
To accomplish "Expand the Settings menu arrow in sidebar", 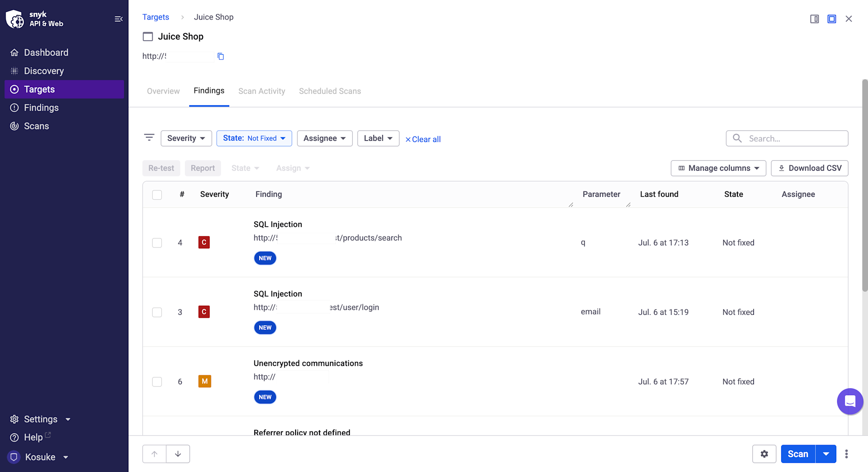I will [68, 419].
